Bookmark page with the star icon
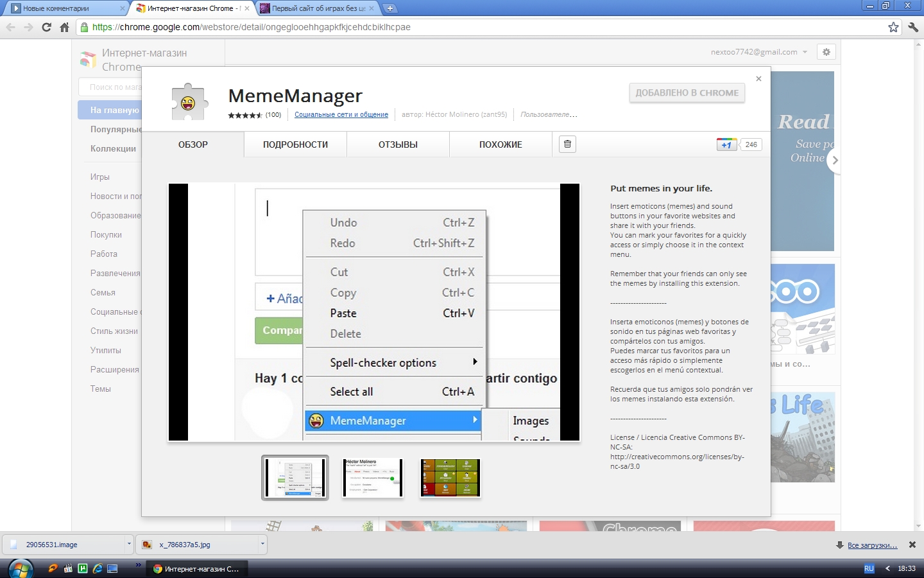Screen dimensions: 924x578 point(893,27)
